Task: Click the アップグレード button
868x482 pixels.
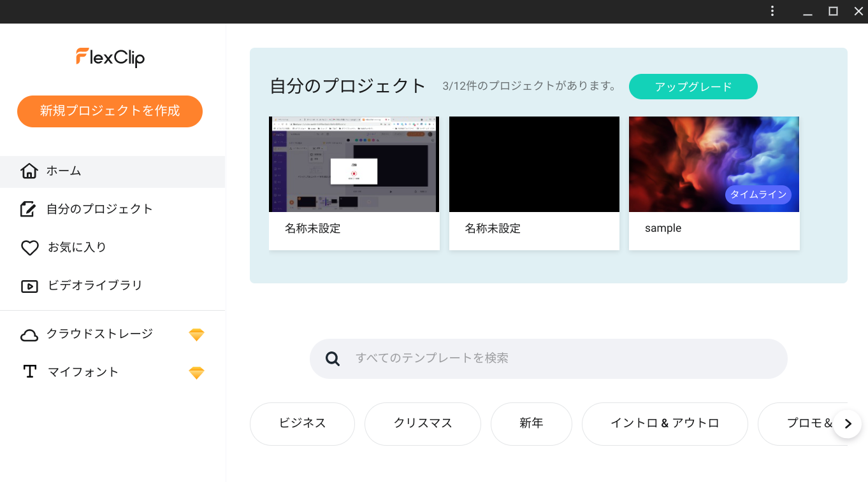Action: point(693,87)
